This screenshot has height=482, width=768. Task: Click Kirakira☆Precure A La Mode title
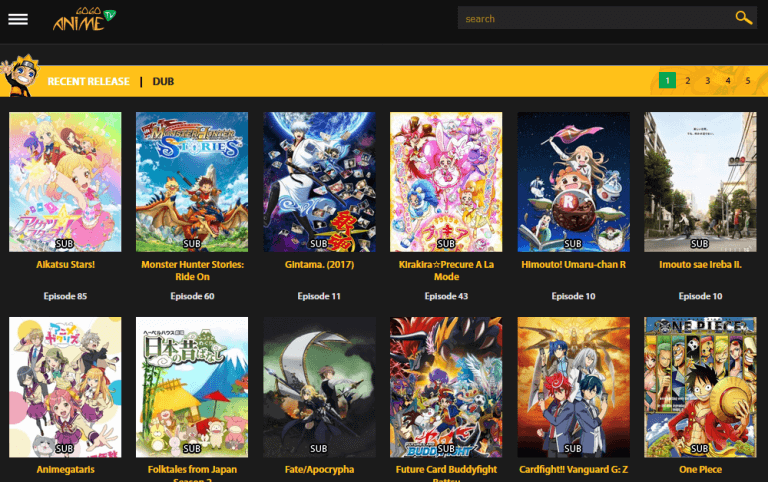(x=446, y=270)
